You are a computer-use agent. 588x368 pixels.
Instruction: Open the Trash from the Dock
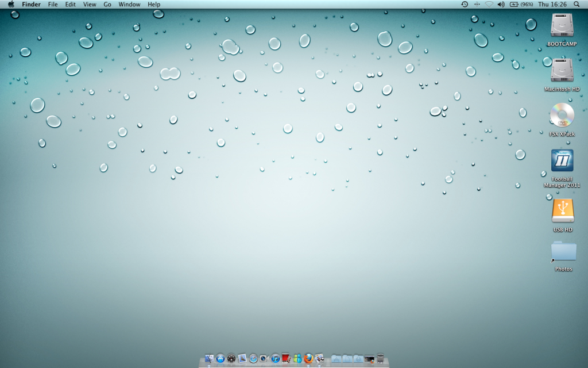pos(380,359)
